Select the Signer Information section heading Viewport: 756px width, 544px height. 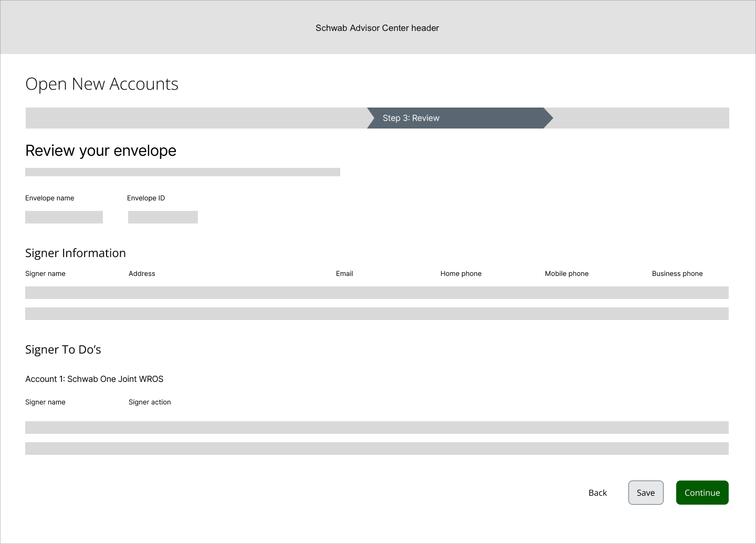(76, 253)
